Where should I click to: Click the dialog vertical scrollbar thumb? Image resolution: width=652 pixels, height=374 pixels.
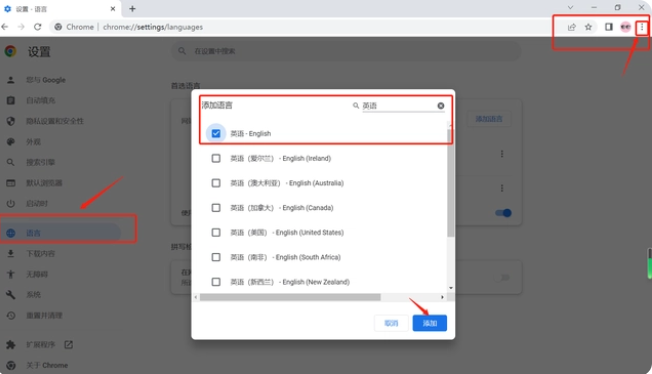pyautogui.click(x=450, y=183)
